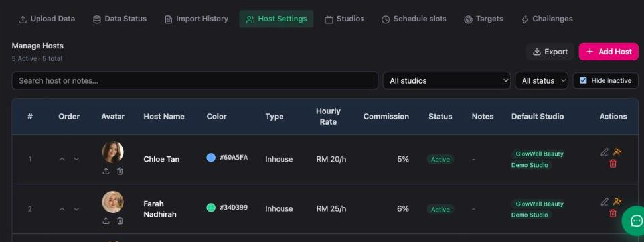Click the #34D399 color code
644x242 pixels.
[x=234, y=208]
